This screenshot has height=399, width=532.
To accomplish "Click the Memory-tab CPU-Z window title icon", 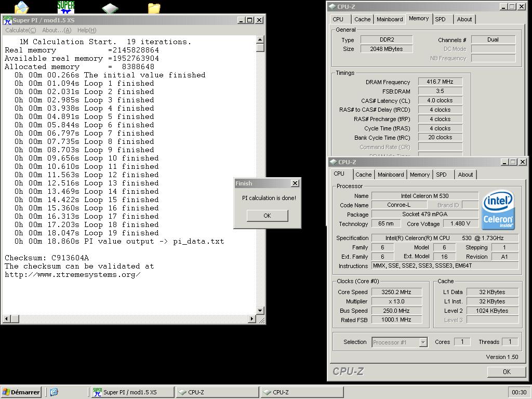I will tap(332, 6).
